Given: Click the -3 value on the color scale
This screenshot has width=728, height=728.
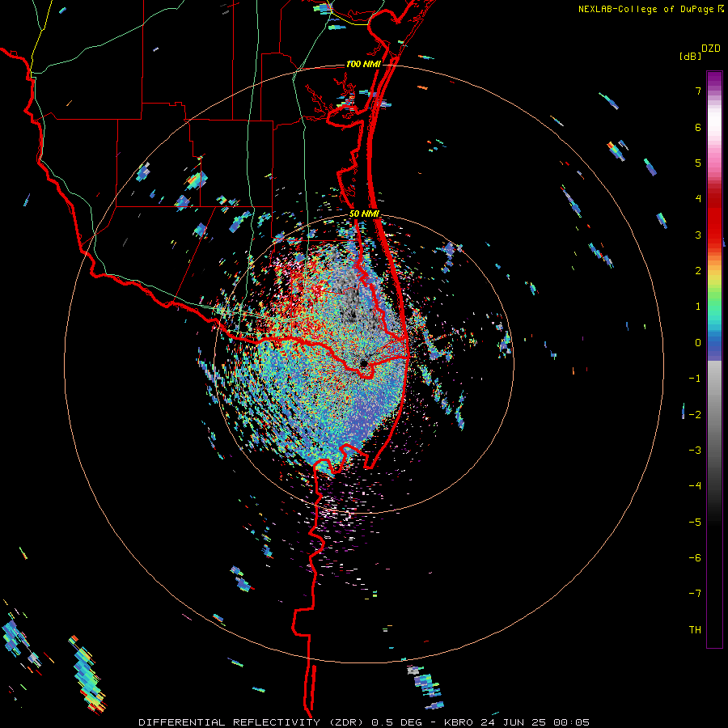Looking at the screenshot, I should point(695,450).
